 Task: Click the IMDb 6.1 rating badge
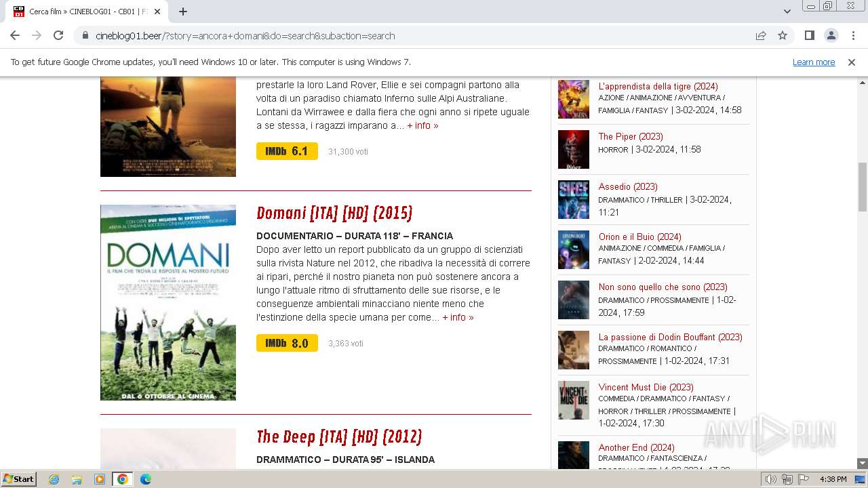tap(287, 151)
